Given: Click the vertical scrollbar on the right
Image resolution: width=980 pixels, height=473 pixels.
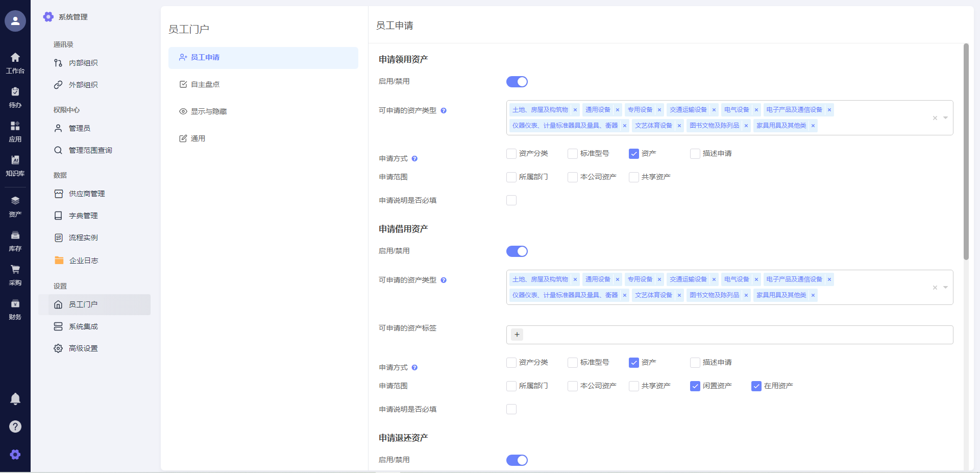Looking at the screenshot, I should click(x=966, y=153).
